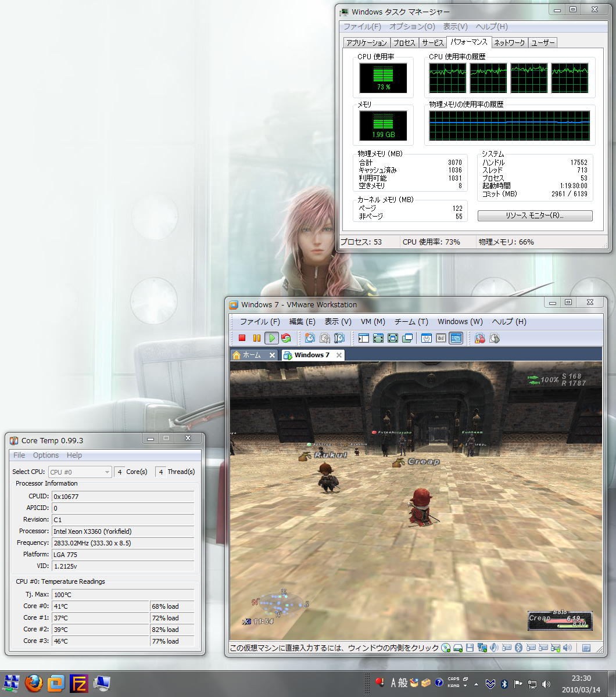Open the VM (M) menu in VMware
Image resolution: width=616 pixels, height=697 pixels.
[x=373, y=322]
